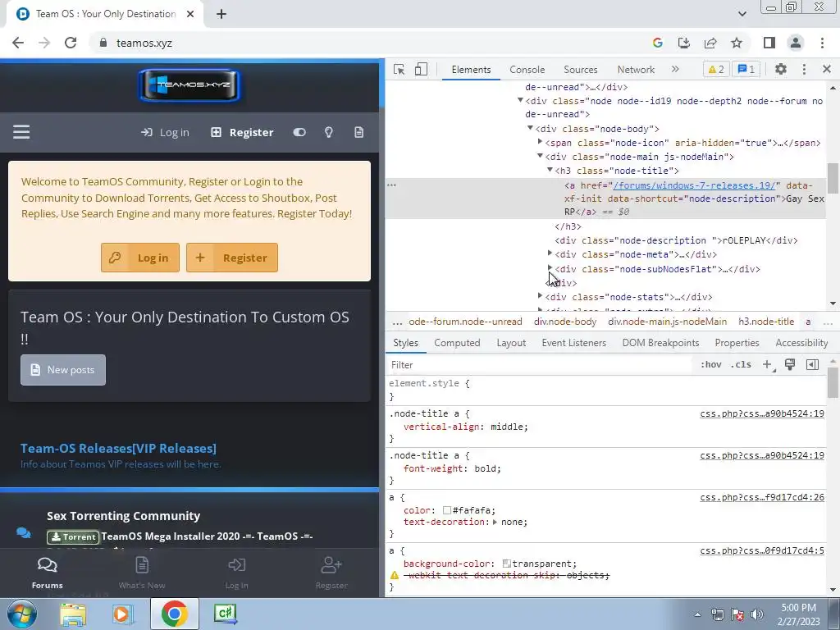Bookmark this page with the star icon
This screenshot has width=840, height=630.
737,43
